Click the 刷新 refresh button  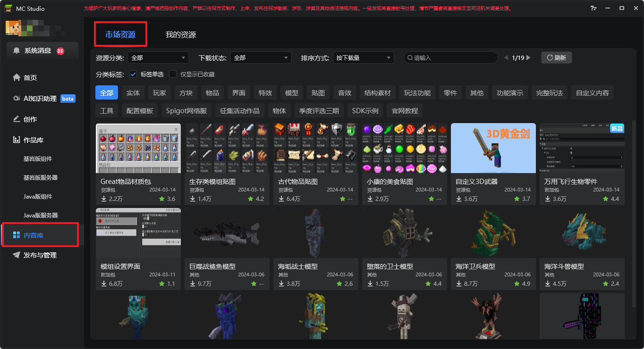556,58
